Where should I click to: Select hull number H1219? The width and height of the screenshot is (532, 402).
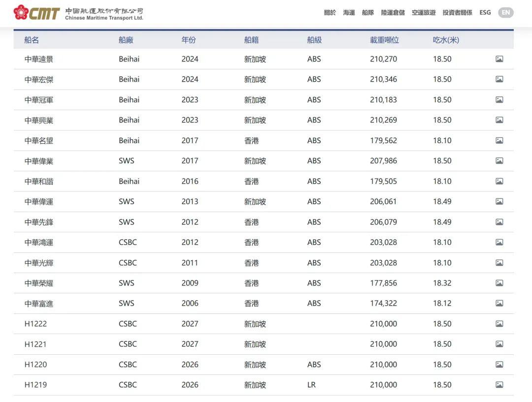point(35,385)
